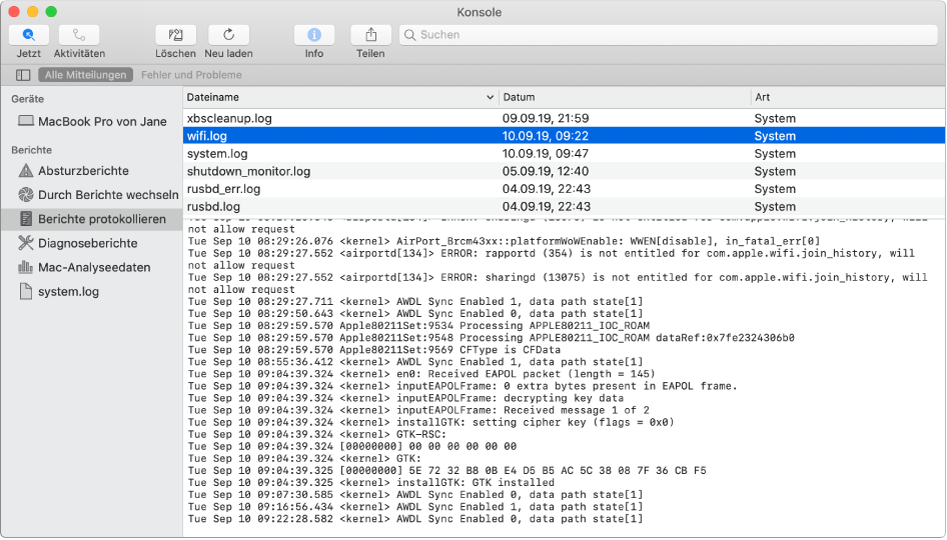Click the Mac-Analysedaten chart icon
947x540 pixels.
click(x=25, y=267)
